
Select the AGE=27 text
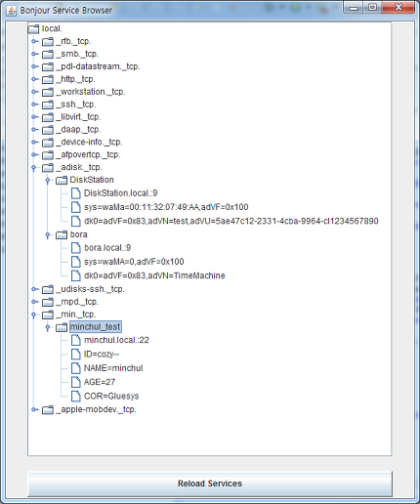tap(100, 382)
